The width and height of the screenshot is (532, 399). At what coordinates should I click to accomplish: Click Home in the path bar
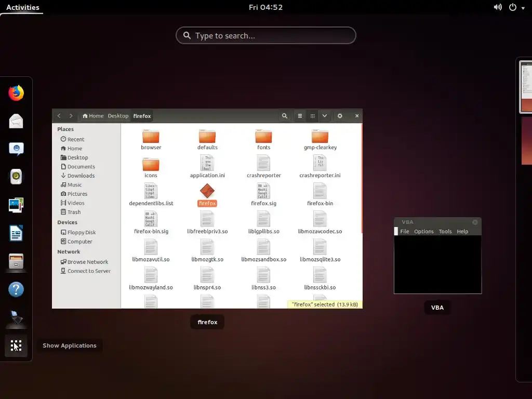pos(93,116)
